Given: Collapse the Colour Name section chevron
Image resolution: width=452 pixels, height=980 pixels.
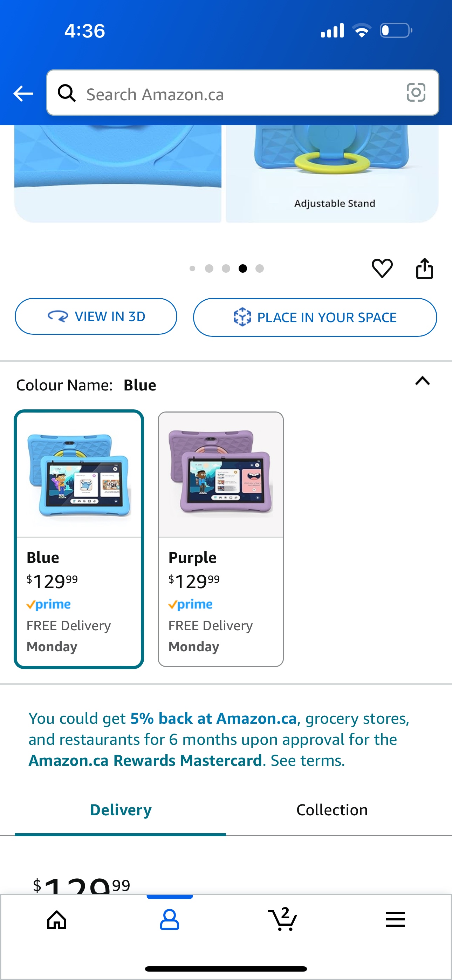Looking at the screenshot, I should pos(422,381).
